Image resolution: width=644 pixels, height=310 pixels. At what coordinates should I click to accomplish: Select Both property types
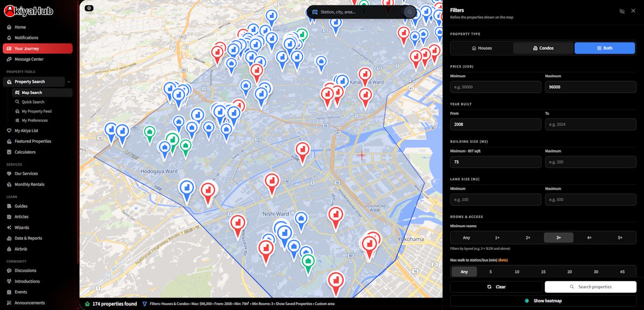[604, 48]
